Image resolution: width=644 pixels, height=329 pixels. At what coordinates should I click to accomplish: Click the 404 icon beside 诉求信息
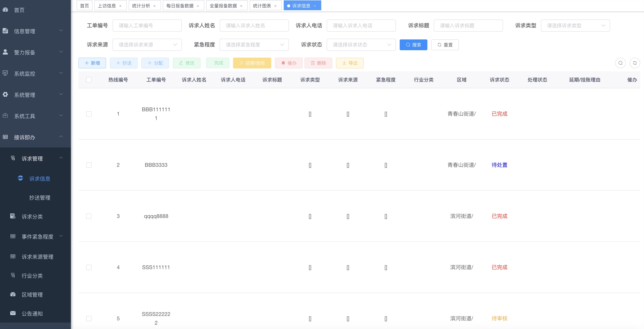tap(20, 178)
